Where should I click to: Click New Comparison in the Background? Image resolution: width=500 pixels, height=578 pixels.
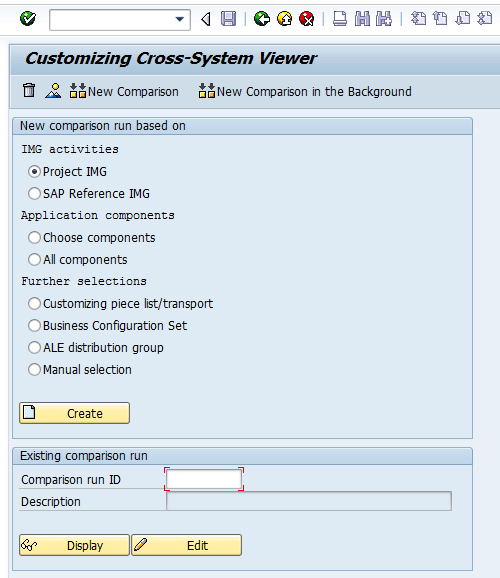coord(305,91)
